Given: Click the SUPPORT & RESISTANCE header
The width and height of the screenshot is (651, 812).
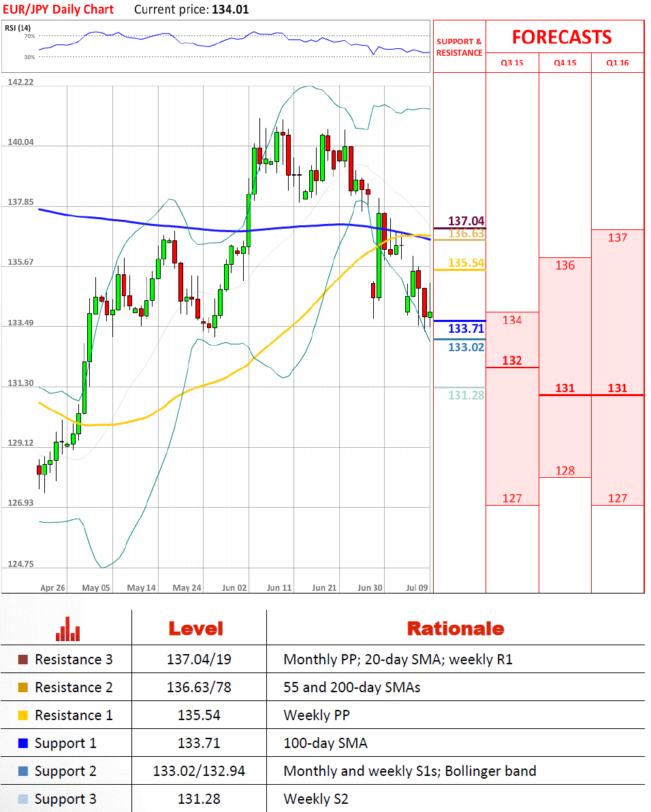Looking at the screenshot, I should click(460, 47).
